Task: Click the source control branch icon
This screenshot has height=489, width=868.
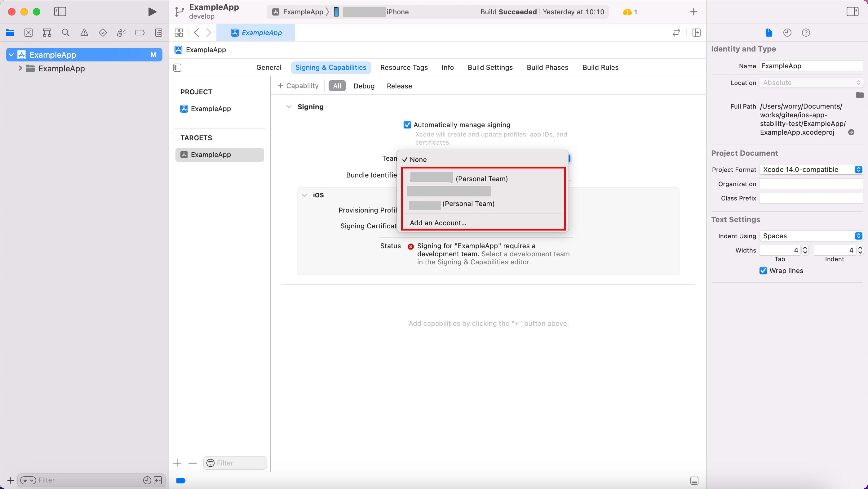Action: 179,12
